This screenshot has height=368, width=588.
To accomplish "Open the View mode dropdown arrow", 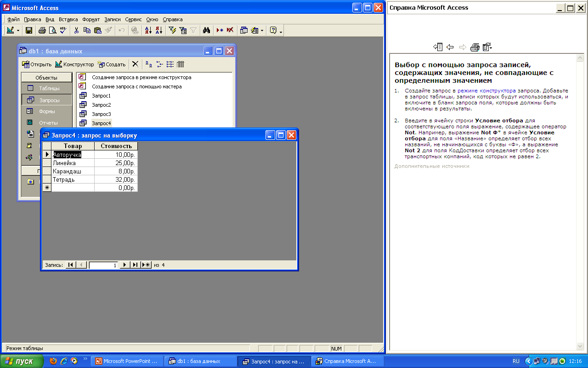I will click(x=18, y=30).
